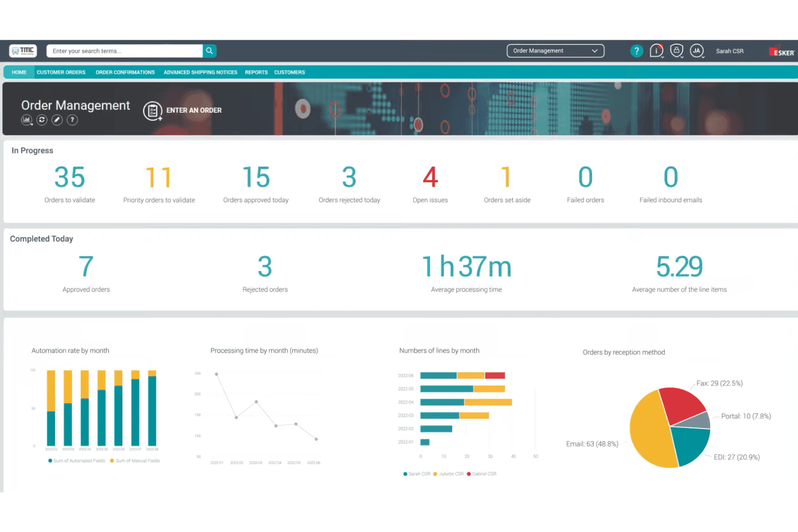Open the Customer Orders tab
The height and width of the screenshot is (532, 798).
[x=61, y=72]
